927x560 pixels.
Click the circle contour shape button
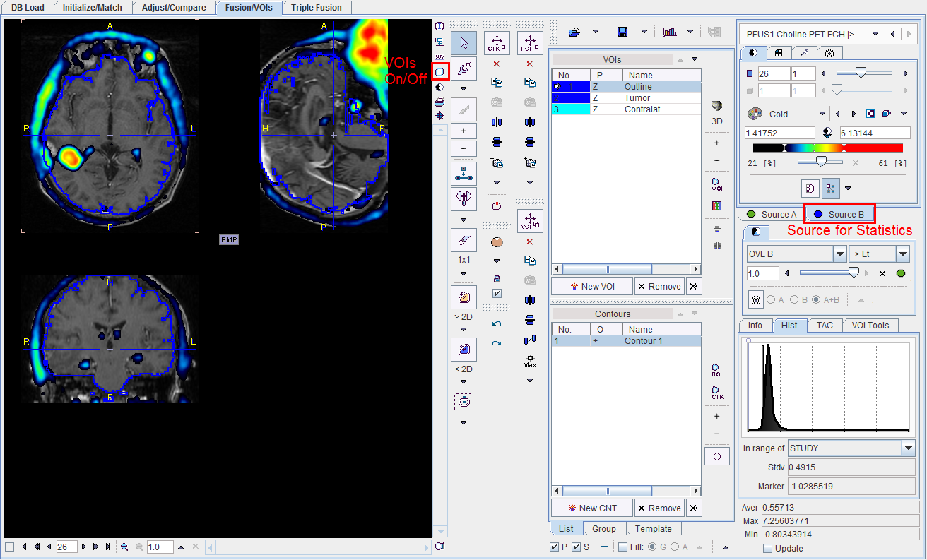[x=717, y=456]
